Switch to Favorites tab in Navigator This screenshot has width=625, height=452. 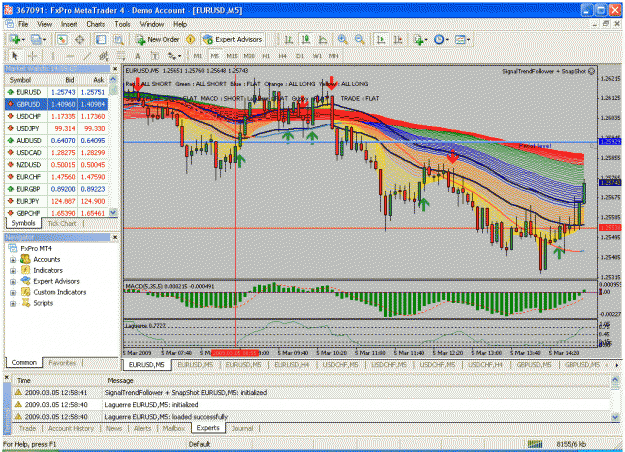(62, 363)
